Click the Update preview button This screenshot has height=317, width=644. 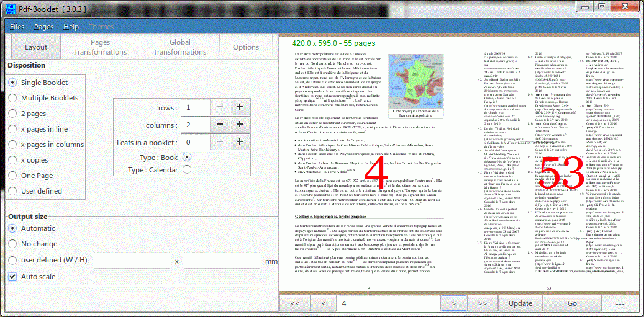(x=520, y=303)
